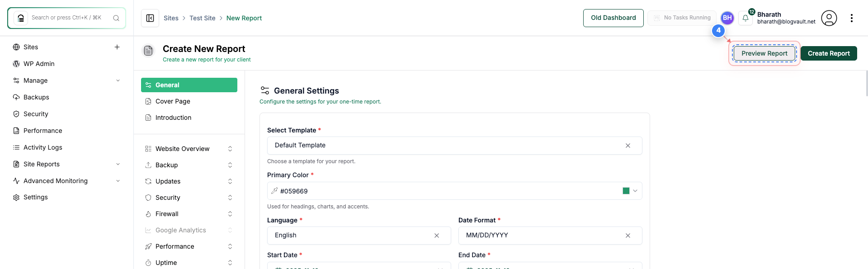Click the Cover Page document icon
868x269 pixels.
[148, 101]
